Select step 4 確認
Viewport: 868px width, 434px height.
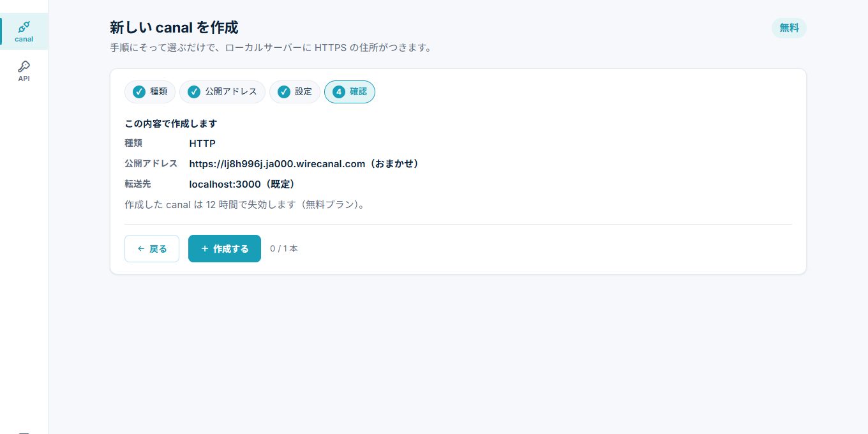[350, 92]
